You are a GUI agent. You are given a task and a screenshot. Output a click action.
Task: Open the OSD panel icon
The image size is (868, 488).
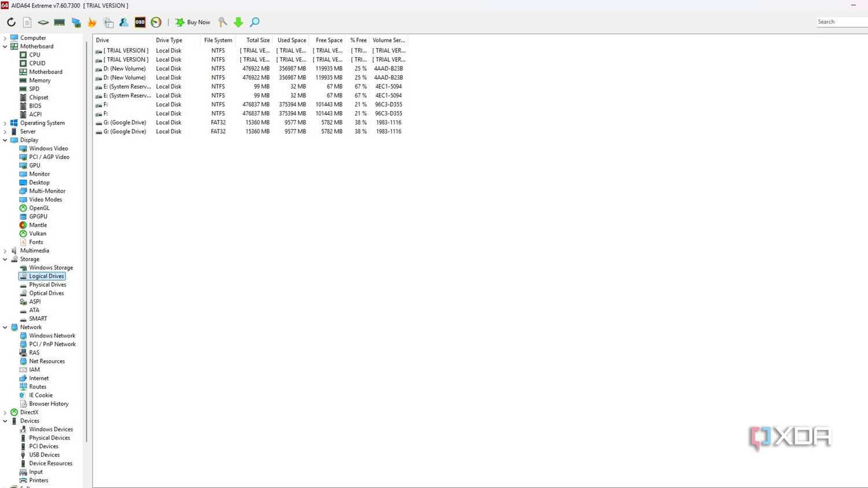click(140, 22)
